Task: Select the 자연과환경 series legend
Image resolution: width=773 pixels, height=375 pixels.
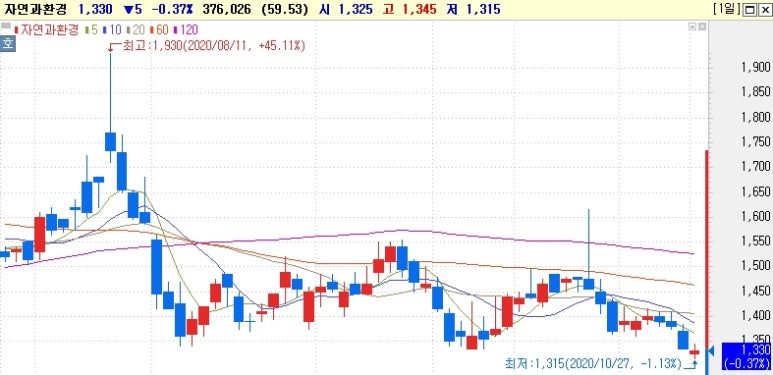Action: pyautogui.click(x=47, y=29)
